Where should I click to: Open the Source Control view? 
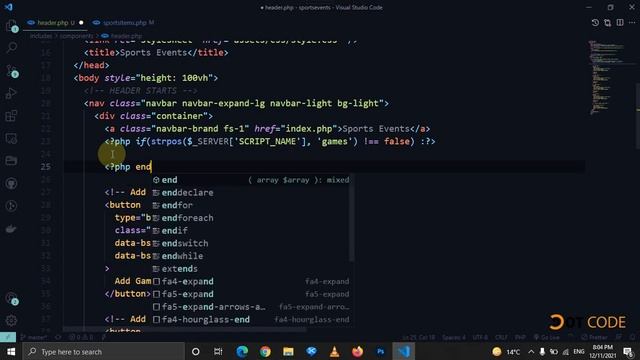[11, 71]
